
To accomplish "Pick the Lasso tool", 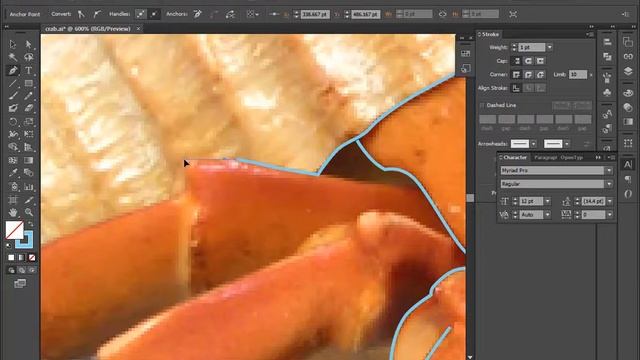I will (29, 57).
